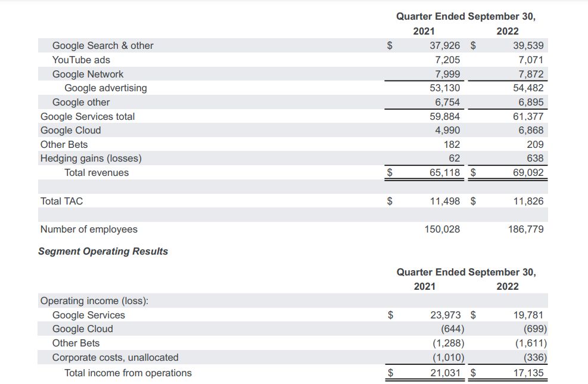The image size is (588, 384).
Task: Click the Total income from operations label
Action: [x=128, y=373]
